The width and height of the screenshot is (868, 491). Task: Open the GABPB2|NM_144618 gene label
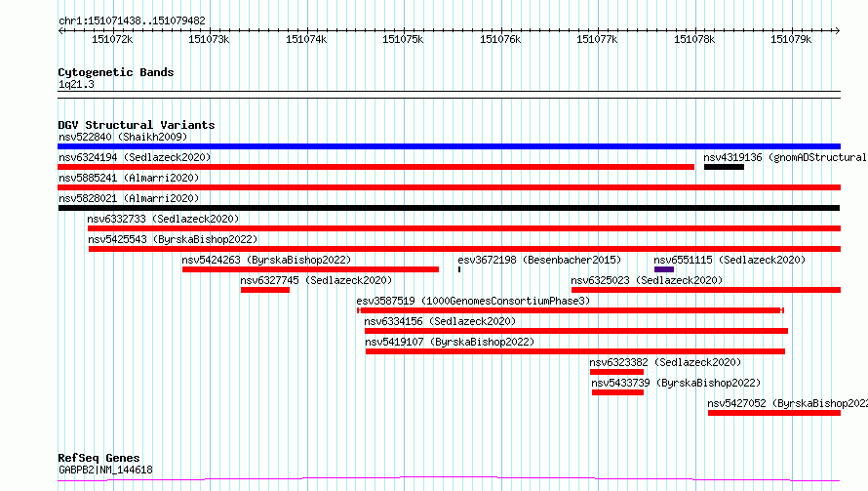(105, 470)
